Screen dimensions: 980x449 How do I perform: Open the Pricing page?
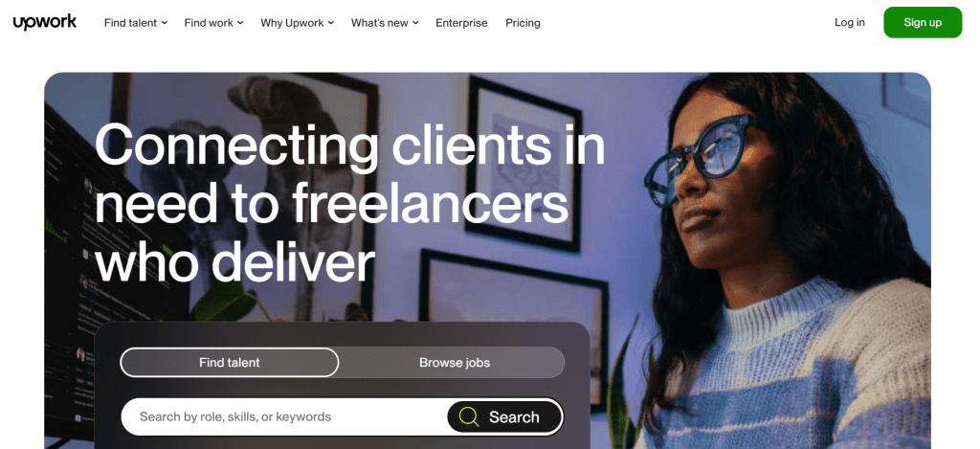523,23
